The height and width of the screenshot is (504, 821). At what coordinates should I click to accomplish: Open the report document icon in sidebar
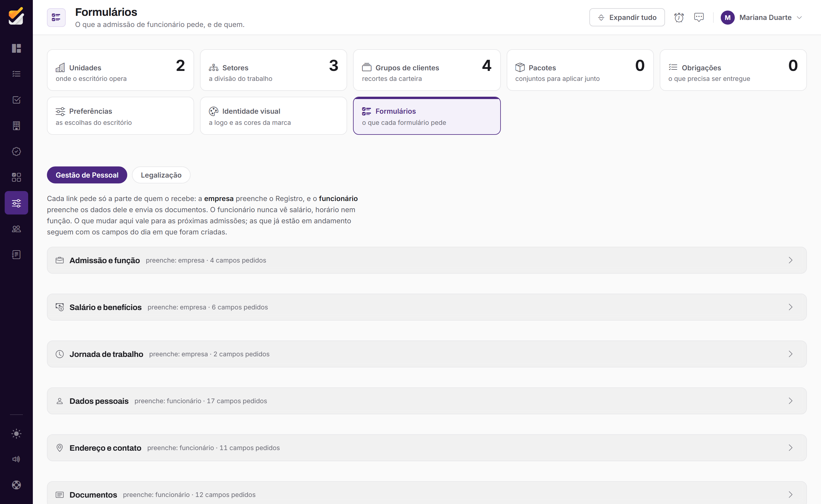(x=16, y=254)
